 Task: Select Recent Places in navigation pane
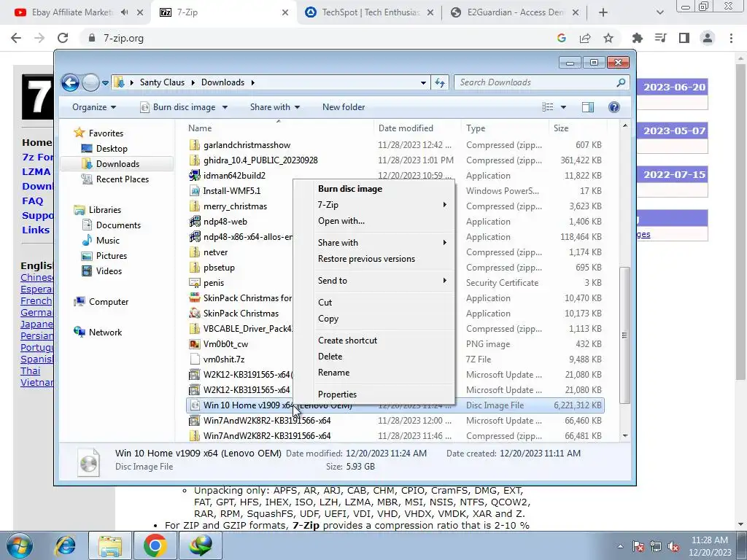[123, 179]
